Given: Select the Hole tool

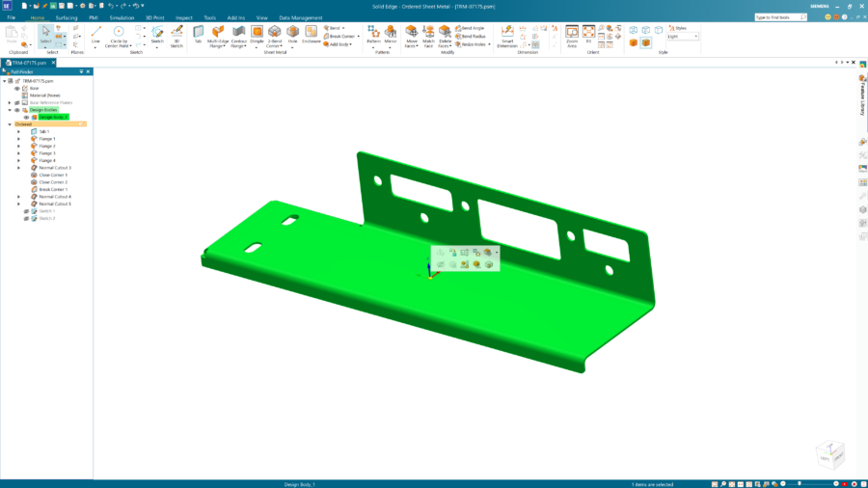Looking at the screenshot, I should pos(293,35).
